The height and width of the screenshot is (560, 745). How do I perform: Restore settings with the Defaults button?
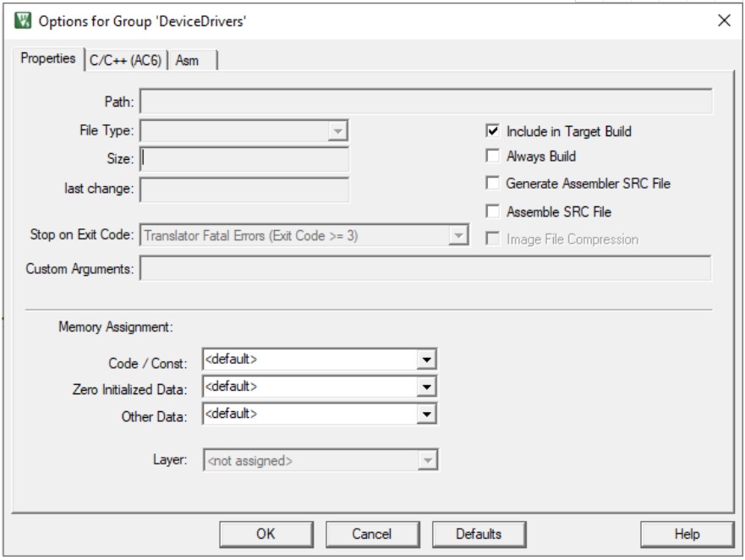click(479, 534)
